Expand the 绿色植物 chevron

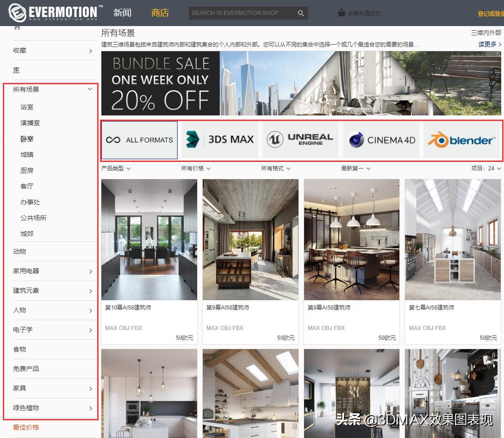91,408
